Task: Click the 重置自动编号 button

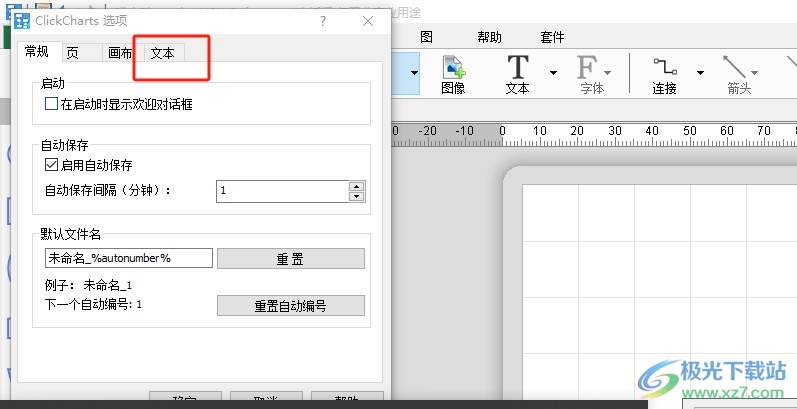Action: (291, 306)
